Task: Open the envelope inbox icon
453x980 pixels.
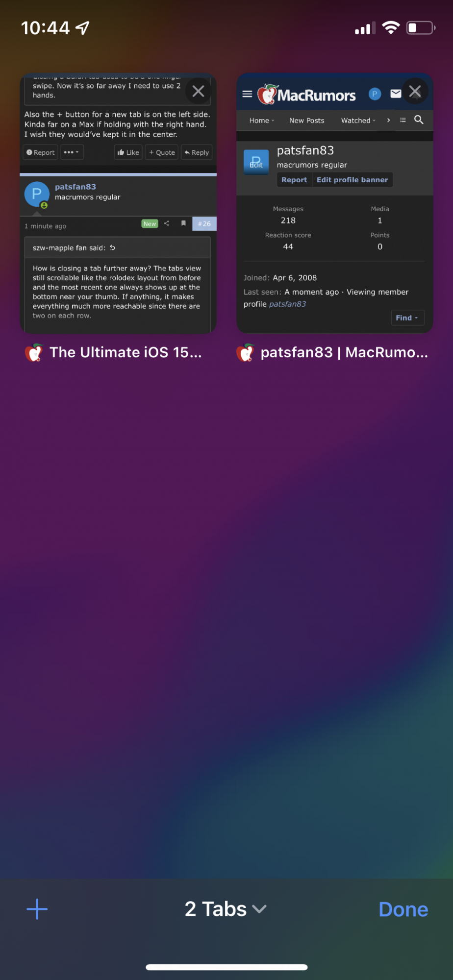Action: point(396,94)
